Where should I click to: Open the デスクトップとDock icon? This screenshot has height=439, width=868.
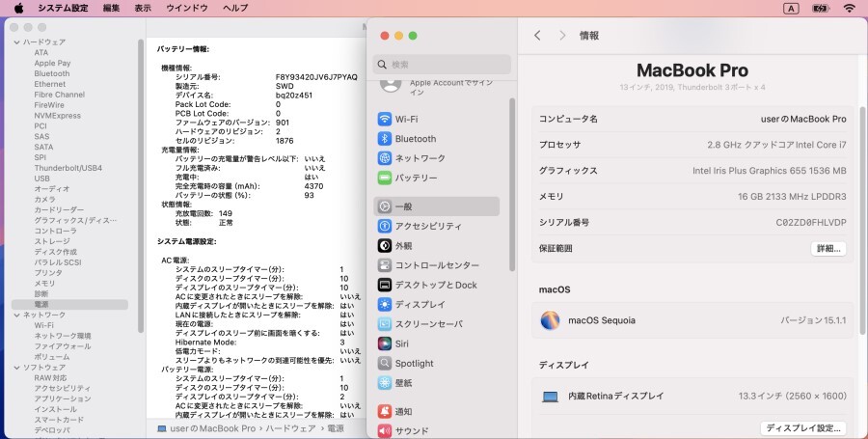(x=384, y=285)
